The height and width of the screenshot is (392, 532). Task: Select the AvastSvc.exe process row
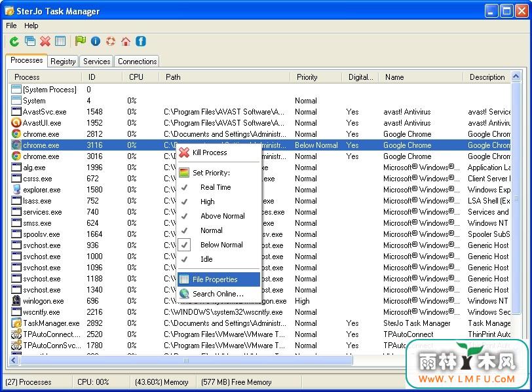(x=259, y=112)
